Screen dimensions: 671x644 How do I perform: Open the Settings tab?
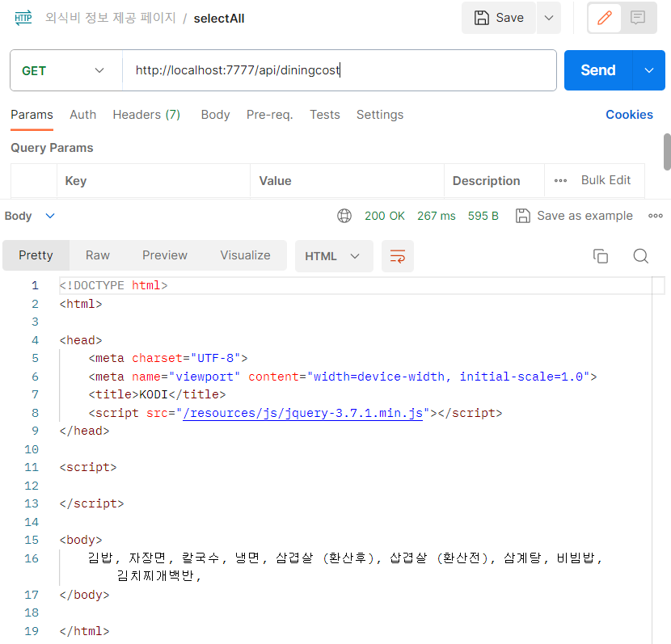click(380, 115)
